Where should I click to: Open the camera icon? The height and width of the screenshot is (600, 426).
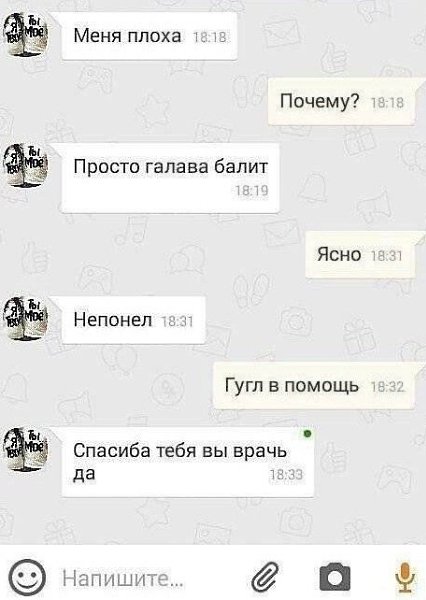click(x=335, y=577)
